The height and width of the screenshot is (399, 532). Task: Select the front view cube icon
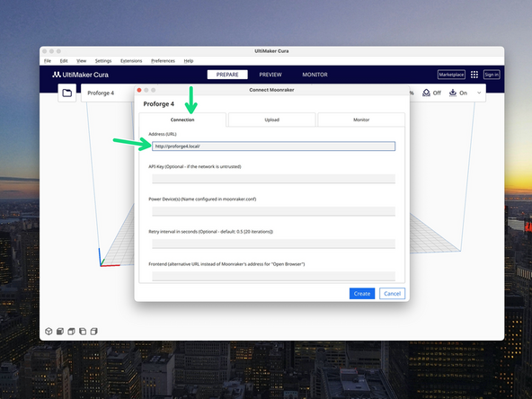60,331
